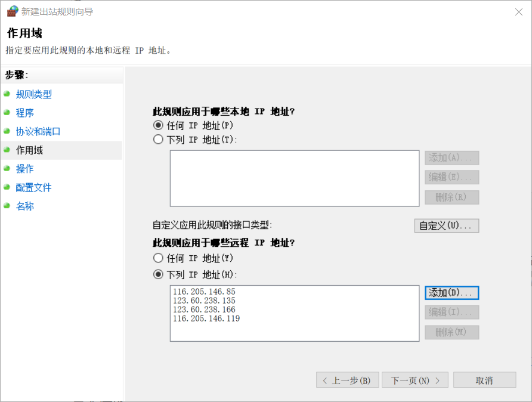
Task: Proceed with 下一页(N) button
Action: click(415, 380)
